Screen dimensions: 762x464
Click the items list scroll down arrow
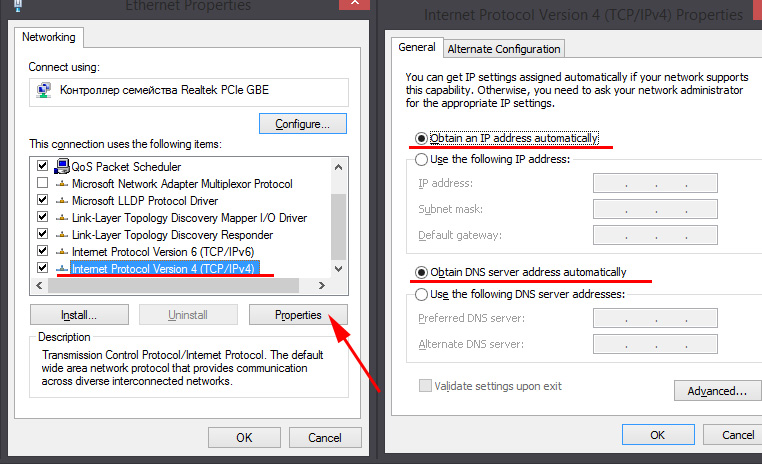pos(339,269)
